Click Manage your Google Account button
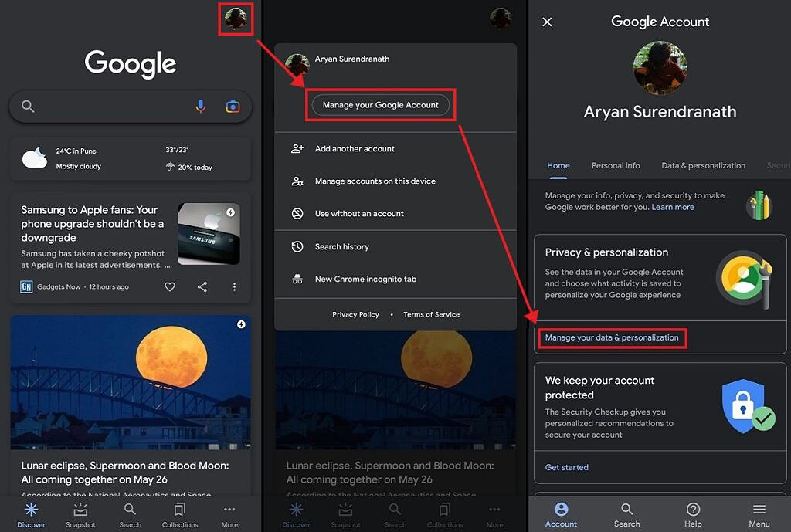 pyautogui.click(x=380, y=105)
